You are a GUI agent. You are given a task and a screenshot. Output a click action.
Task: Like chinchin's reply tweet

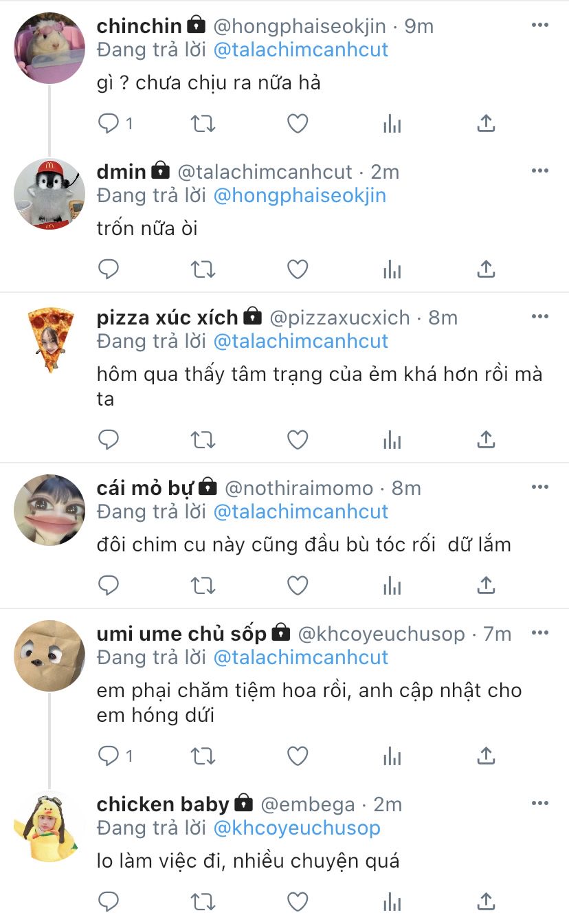click(x=297, y=124)
